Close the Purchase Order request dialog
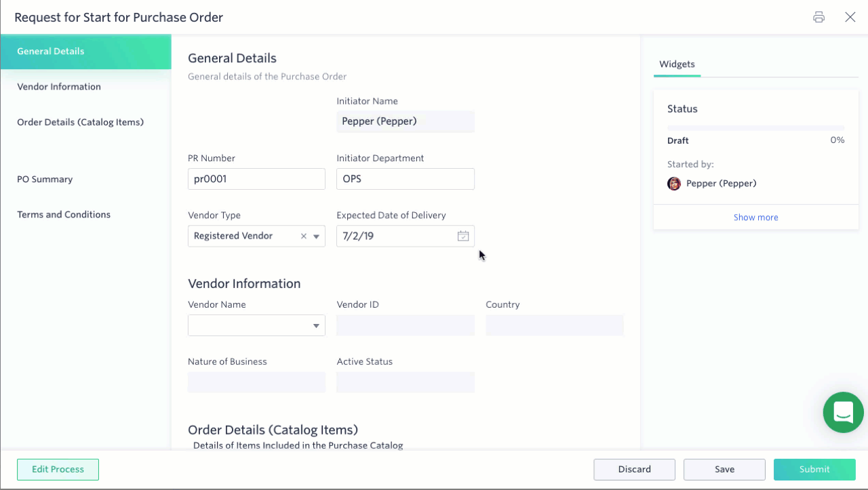The width and height of the screenshot is (868, 490). pyautogui.click(x=850, y=17)
